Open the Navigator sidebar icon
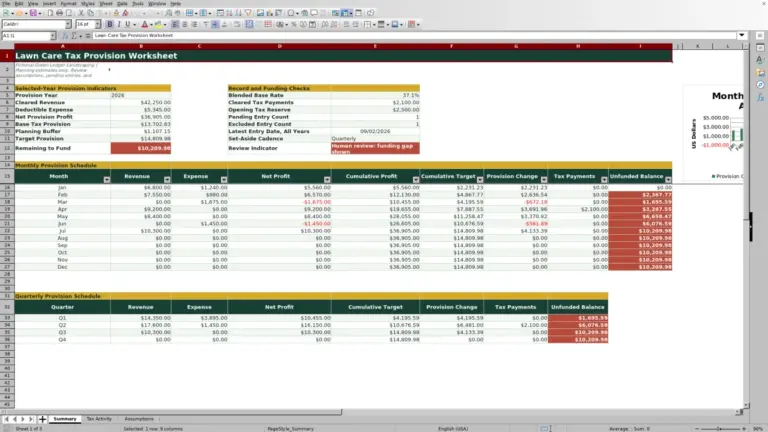 point(760,85)
